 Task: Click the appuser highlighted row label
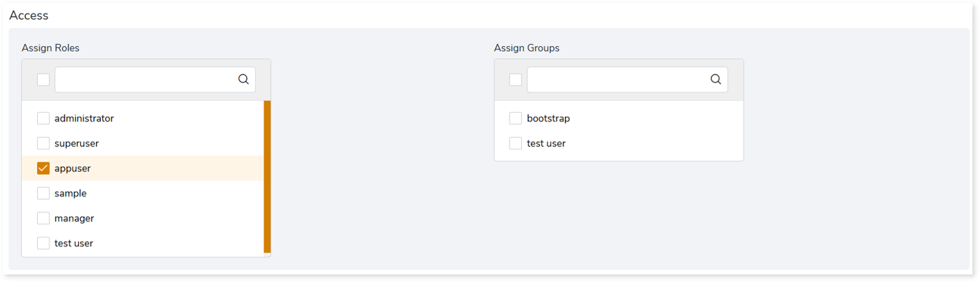coord(73,168)
